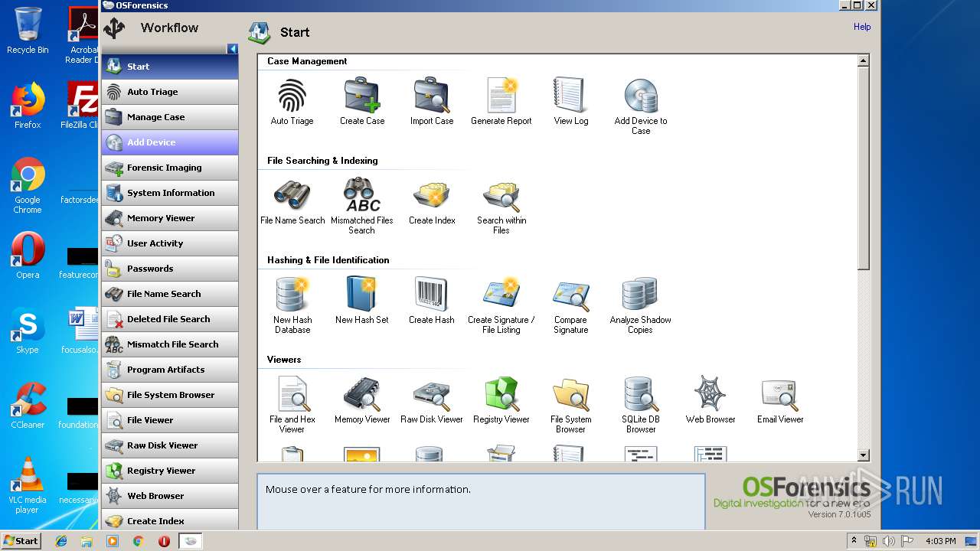Select Add Device in sidebar

(170, 142)
